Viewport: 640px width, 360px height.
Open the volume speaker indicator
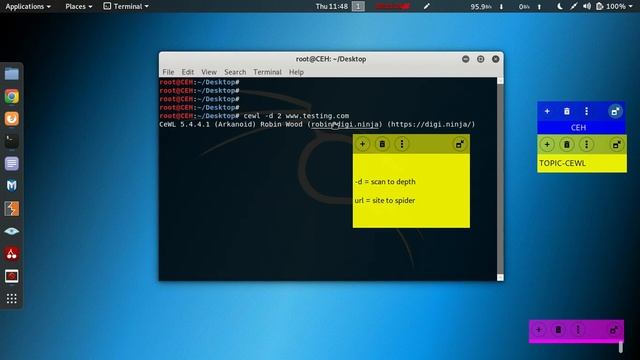coord(587,6)
